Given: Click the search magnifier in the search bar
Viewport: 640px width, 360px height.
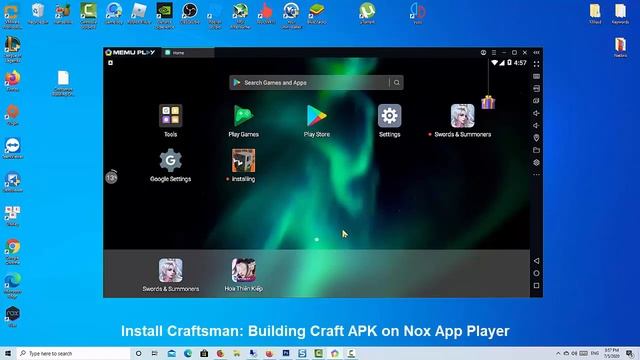Looking at the screenshot, I should [396, 83].
